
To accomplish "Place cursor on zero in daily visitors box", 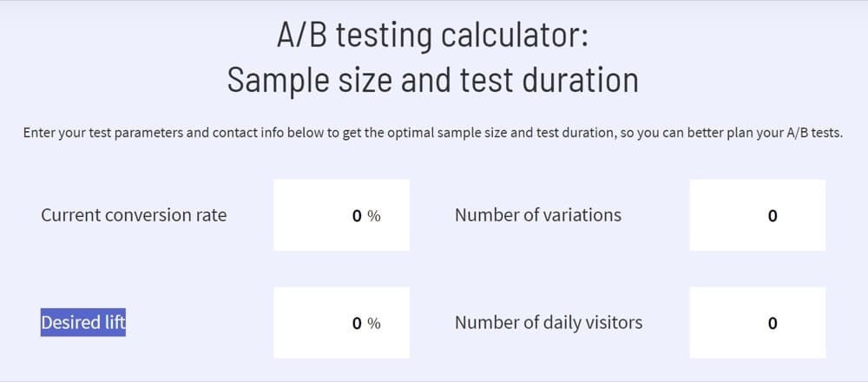I will 773,323.
